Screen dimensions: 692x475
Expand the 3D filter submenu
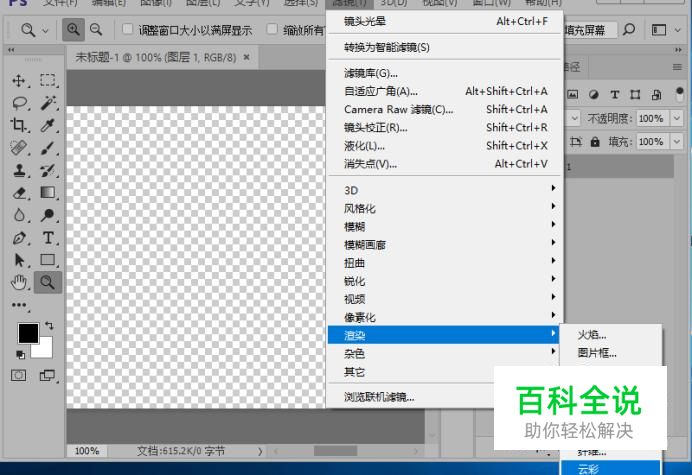click(444, 190)
